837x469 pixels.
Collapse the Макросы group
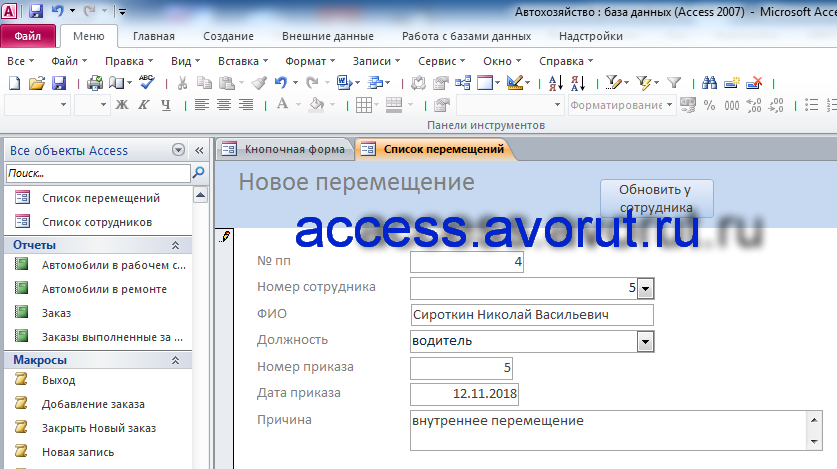(x=175, y=361)
